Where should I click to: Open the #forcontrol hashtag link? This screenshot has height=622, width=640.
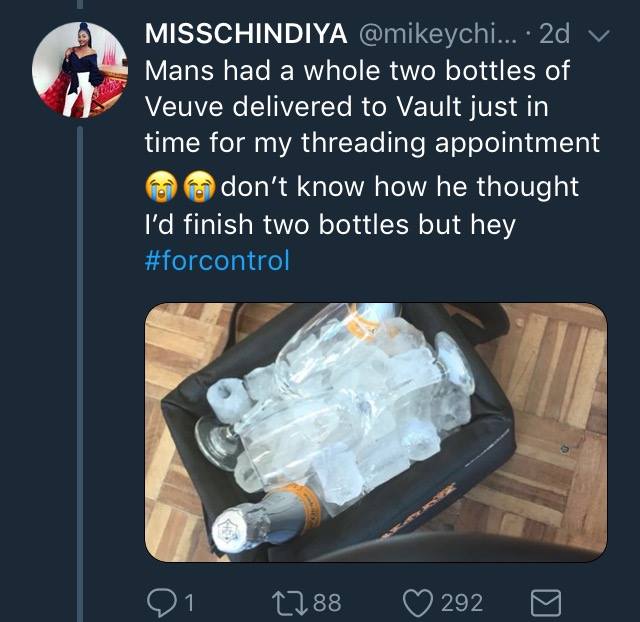(217, 260)
